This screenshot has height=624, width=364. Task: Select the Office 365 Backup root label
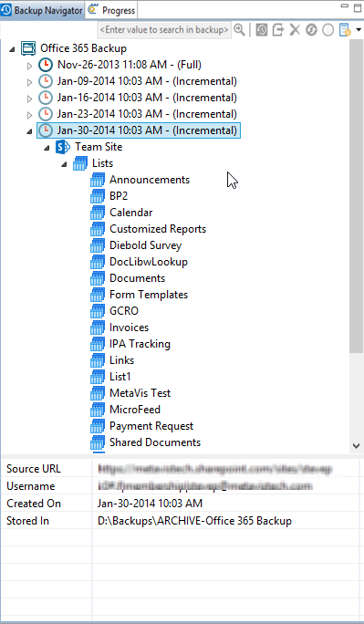click(84, 48)
